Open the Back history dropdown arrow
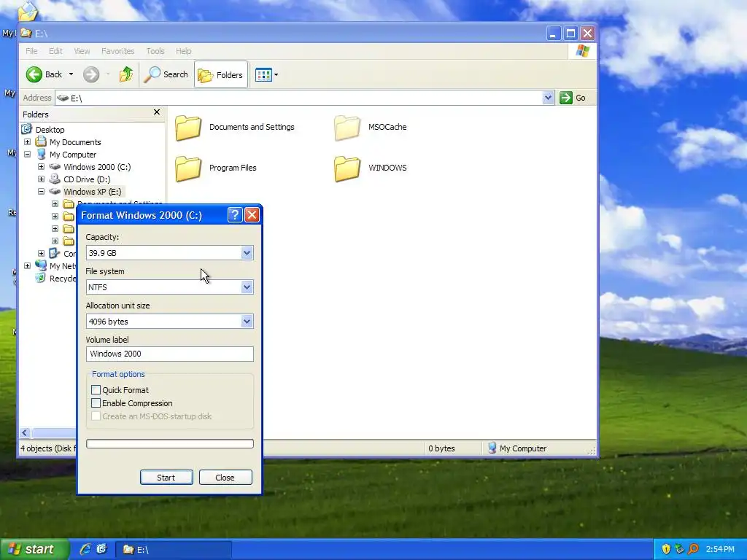 click(x=71, y=74)
